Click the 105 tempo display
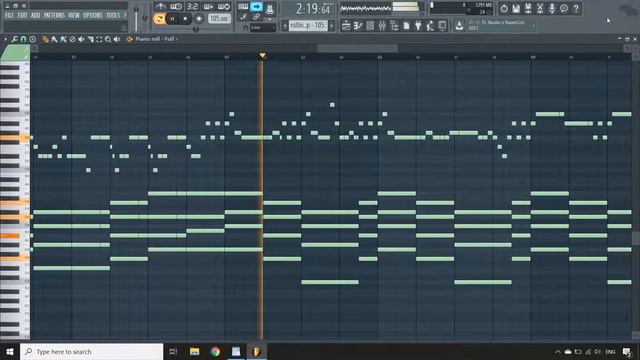640x360 pixels. pos(219,19)
